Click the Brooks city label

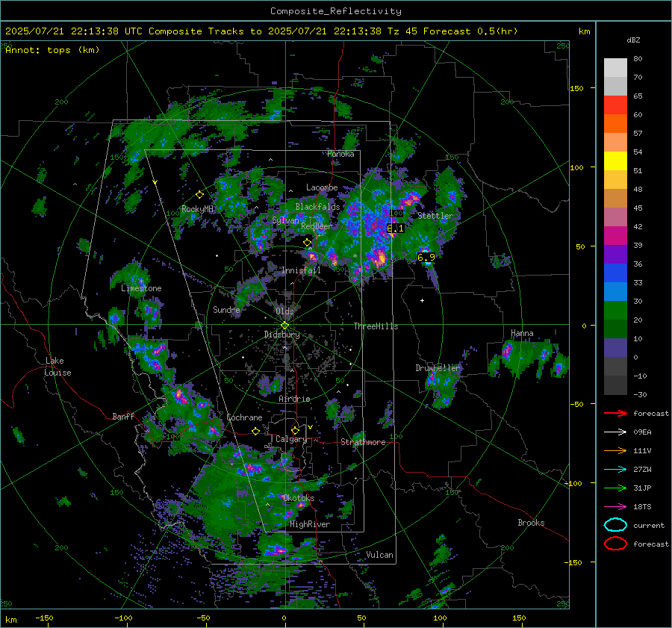tap(531, 523)
